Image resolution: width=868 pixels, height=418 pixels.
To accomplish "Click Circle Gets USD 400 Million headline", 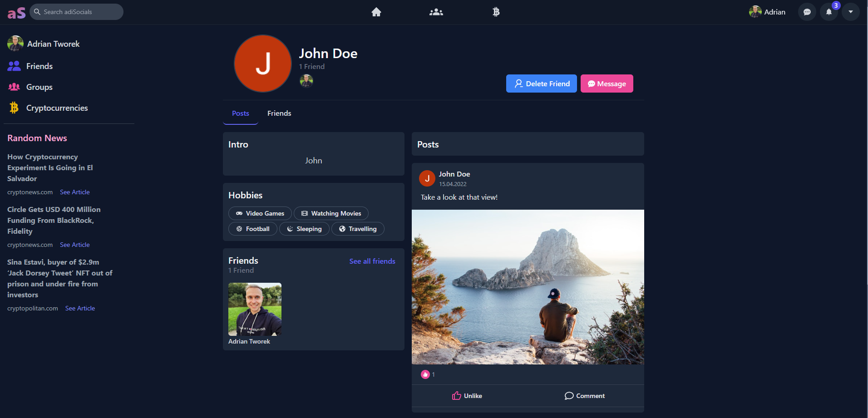I will point(54,221).
